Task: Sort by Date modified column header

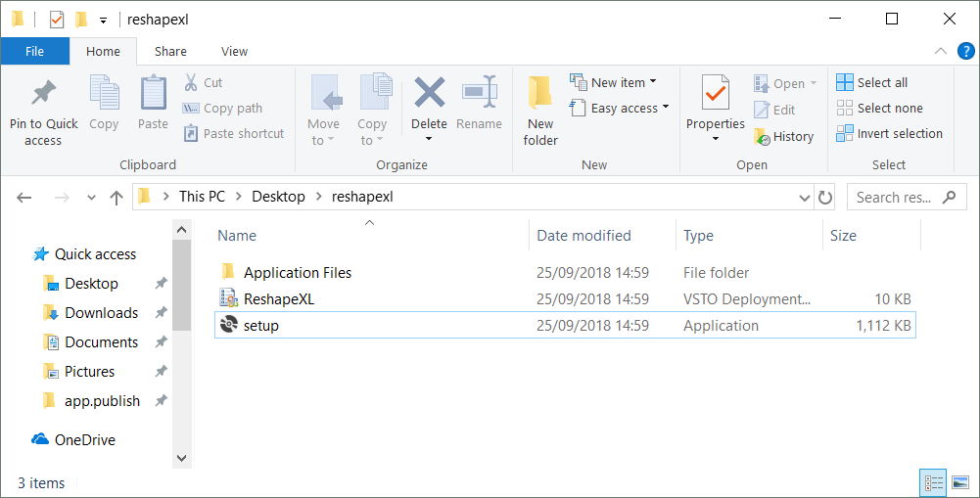Action: 583,236
